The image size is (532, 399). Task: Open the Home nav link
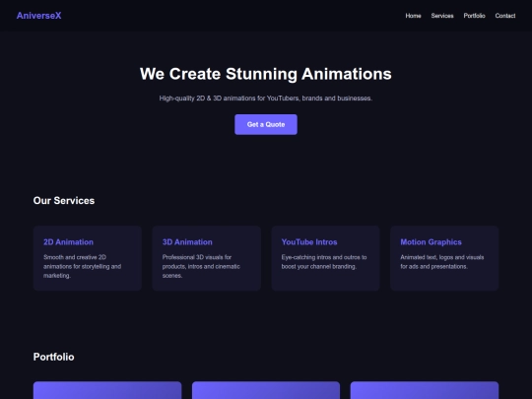point(413,16)
